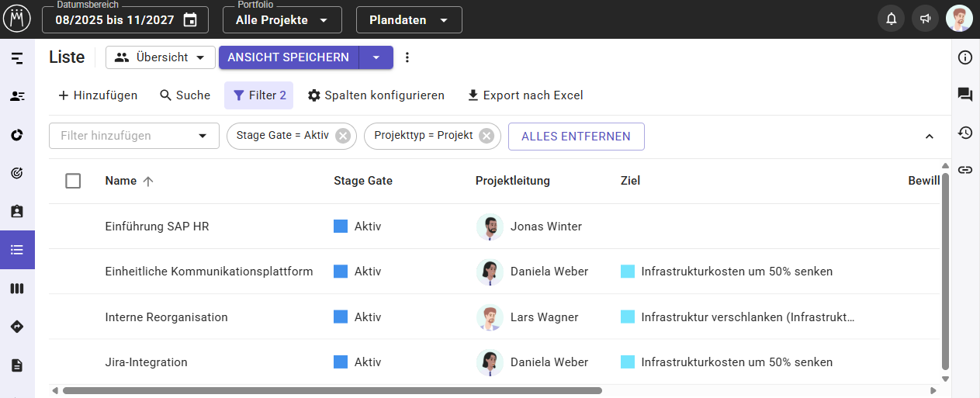Open the notifications bell icon
This screenshot has width=980, height=398.
892,19
